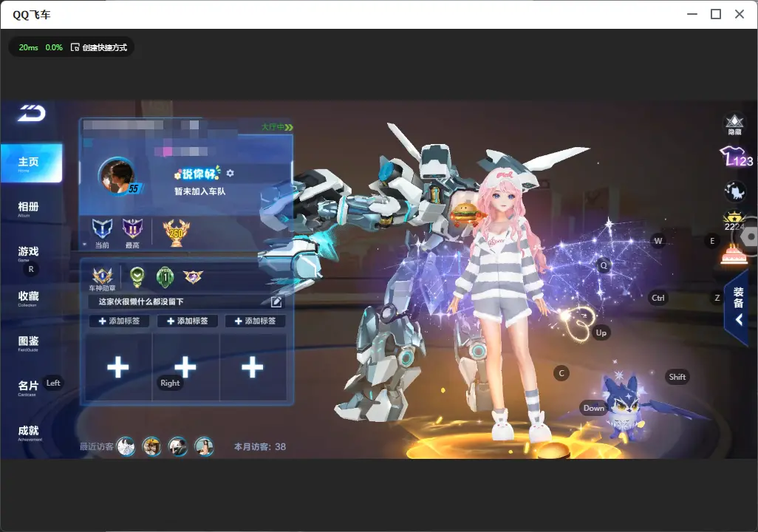Click the middle 添加标签 button

[x=187, y=321]
